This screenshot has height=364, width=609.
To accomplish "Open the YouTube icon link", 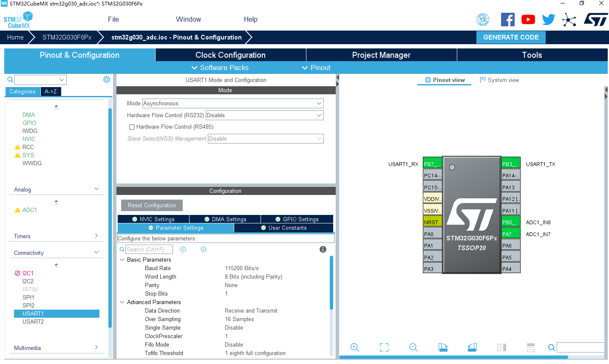I will (528, 20).
